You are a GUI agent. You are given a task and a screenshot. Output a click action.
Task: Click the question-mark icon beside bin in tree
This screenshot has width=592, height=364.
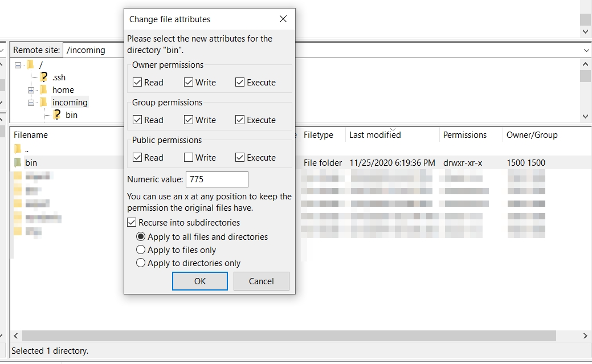click(x=56, y=115)
